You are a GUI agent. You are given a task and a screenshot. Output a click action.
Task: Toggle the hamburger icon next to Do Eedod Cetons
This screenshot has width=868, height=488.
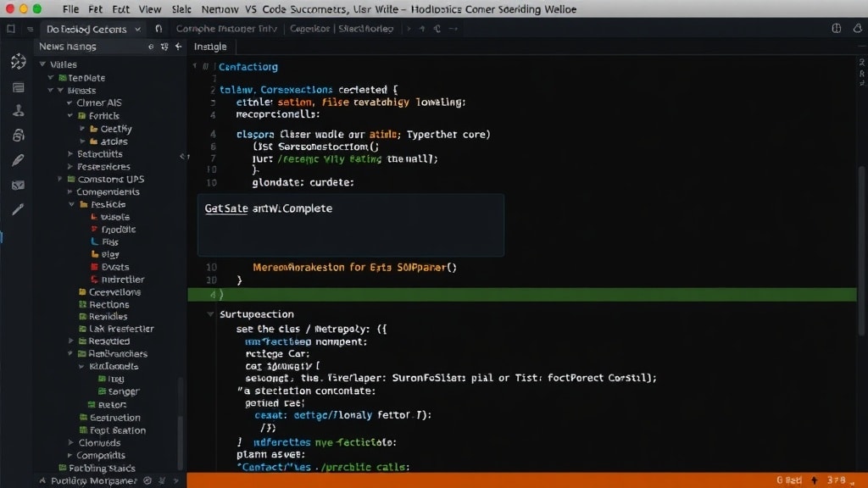pyautogui.click(x=30, y=29)
